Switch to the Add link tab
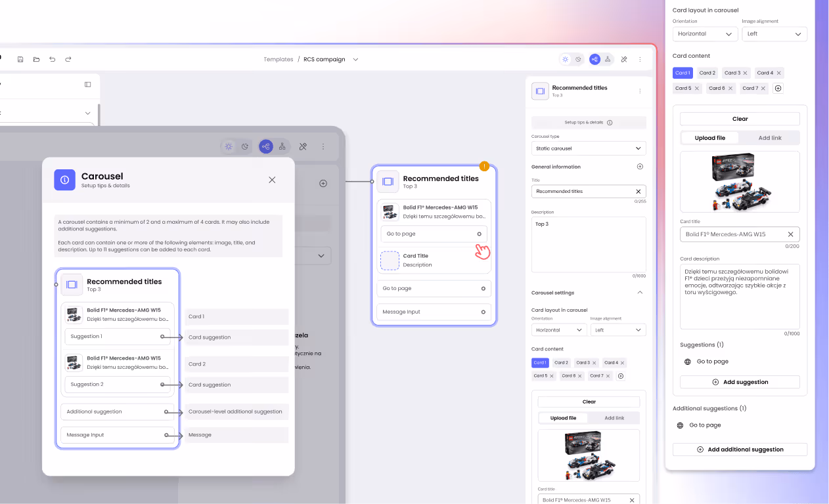 [x=770, y=138]
